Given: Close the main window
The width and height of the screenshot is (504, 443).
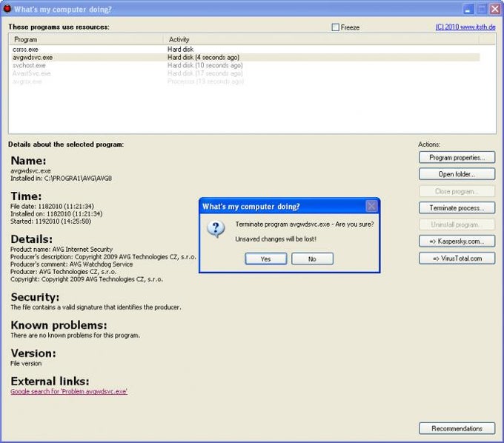Looking at the screenshot, I should [495, 10].
